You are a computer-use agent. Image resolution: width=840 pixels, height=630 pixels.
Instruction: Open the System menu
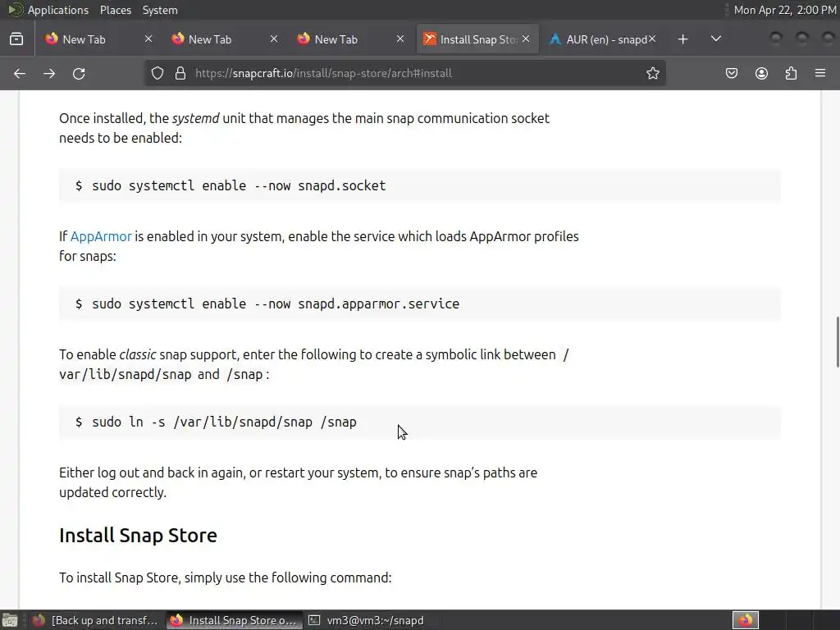click(x=160, y=10)
